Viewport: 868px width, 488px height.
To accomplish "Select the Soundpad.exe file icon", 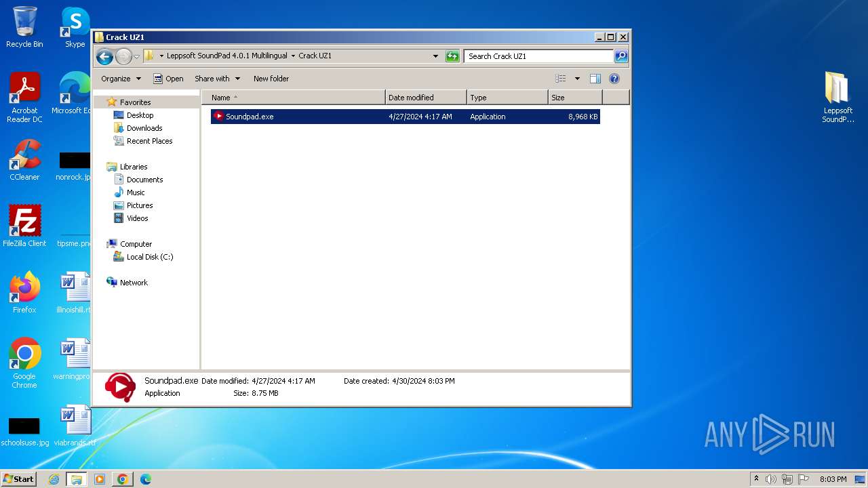I will tap(218, 117).
